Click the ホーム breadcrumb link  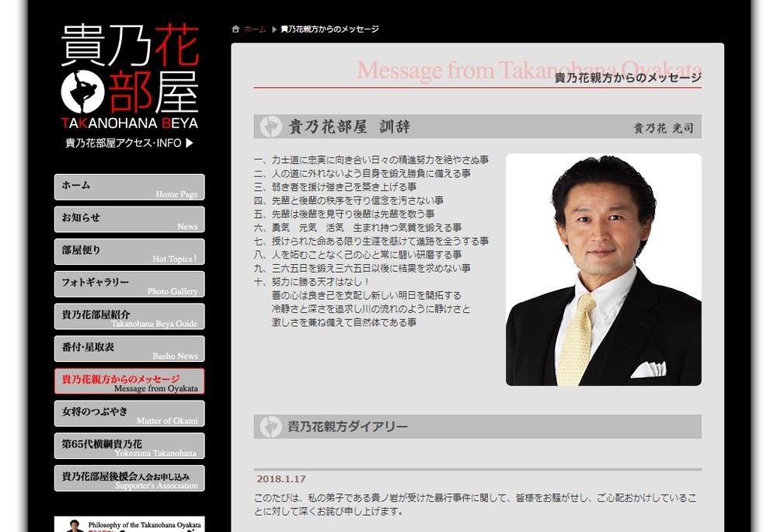pos(254,29)
